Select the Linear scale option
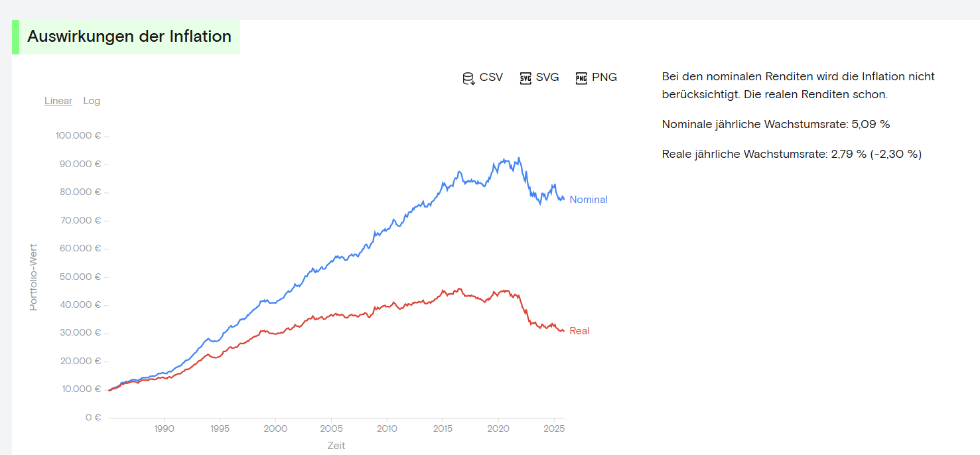The image size is (980, 455). point(58,101)
